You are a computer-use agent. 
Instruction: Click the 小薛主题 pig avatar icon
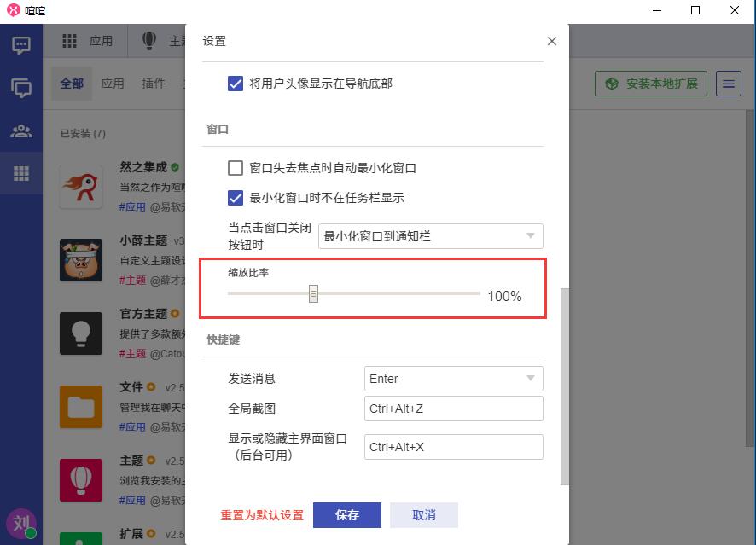[x=81, y=259]
